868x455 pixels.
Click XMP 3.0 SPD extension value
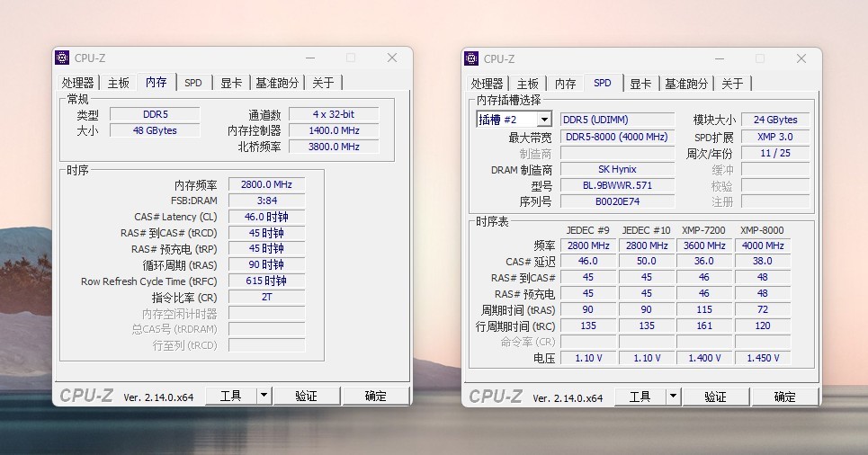(775, 137)
